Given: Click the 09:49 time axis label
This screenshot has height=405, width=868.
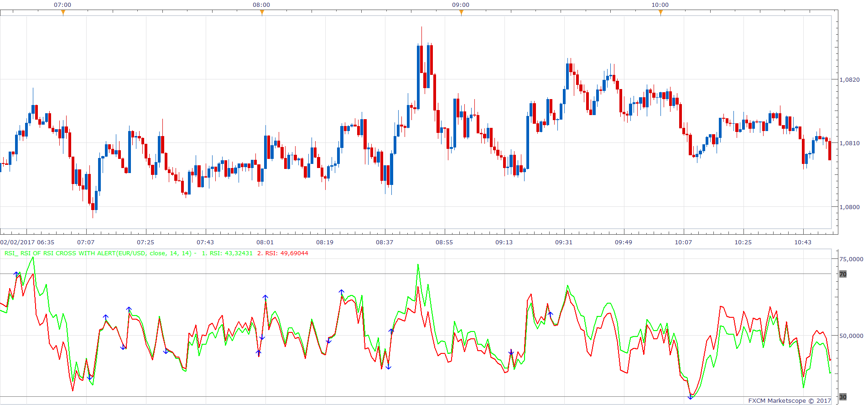Looking at the screenshot, I should click(624, 242).
